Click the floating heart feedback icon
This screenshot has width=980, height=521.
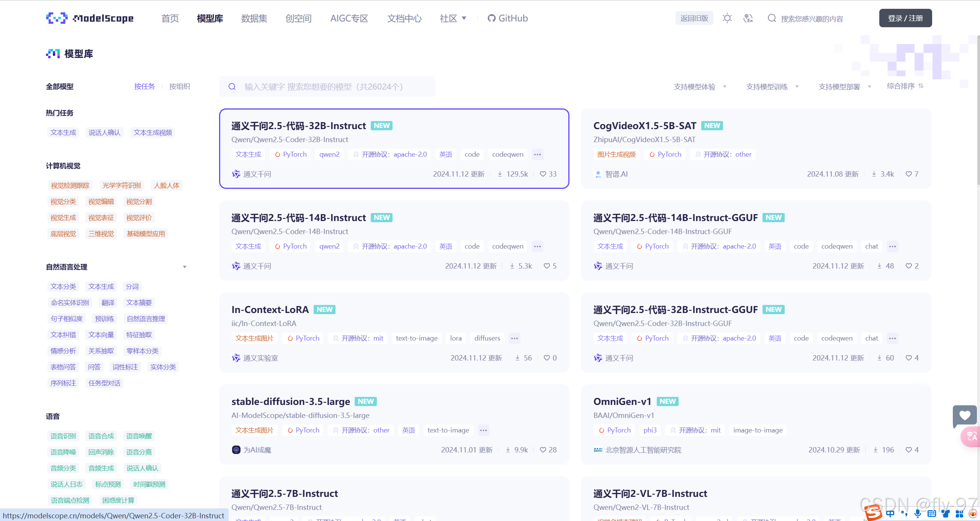click(965, 416)
